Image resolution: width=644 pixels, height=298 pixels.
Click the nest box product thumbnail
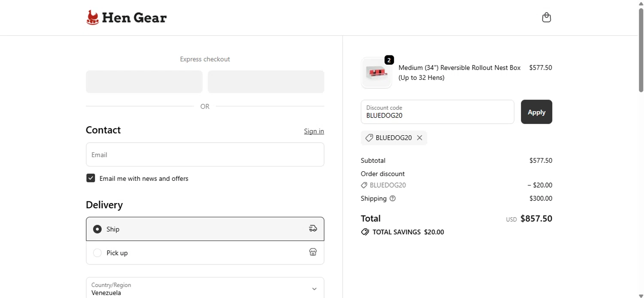click(x=377, y=73)
